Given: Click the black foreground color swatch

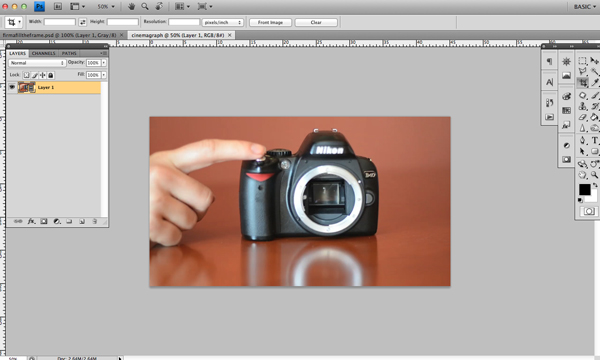Looking at the screenshot, I should click(x=584, y=189).
